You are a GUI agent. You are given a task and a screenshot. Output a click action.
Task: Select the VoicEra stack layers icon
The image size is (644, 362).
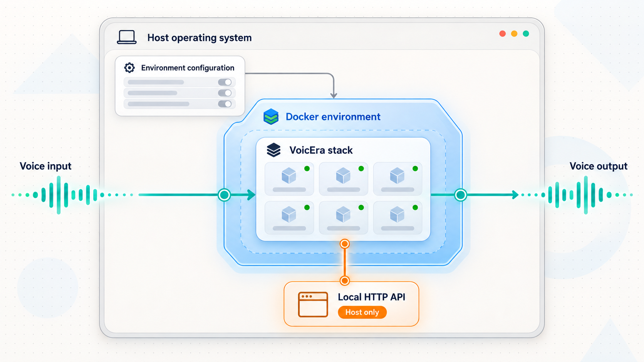(274, 150)
